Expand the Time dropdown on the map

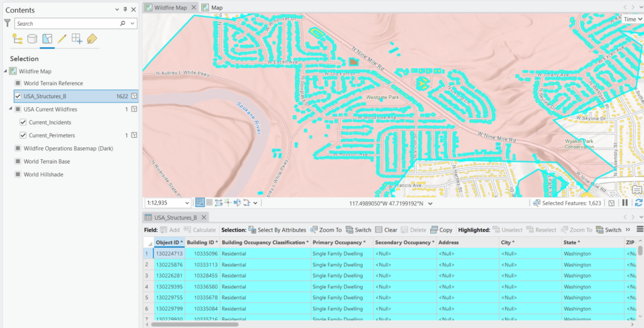tap(633, 19)
